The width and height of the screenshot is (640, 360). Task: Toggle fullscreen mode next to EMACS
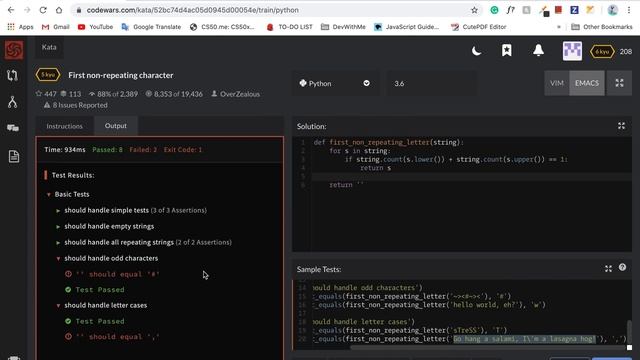point(619,83)
